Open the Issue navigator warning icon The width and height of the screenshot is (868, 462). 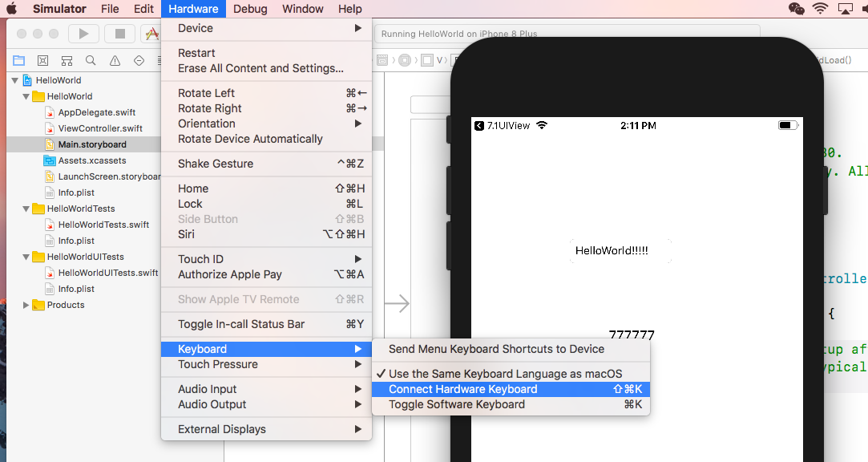point(115,60)
